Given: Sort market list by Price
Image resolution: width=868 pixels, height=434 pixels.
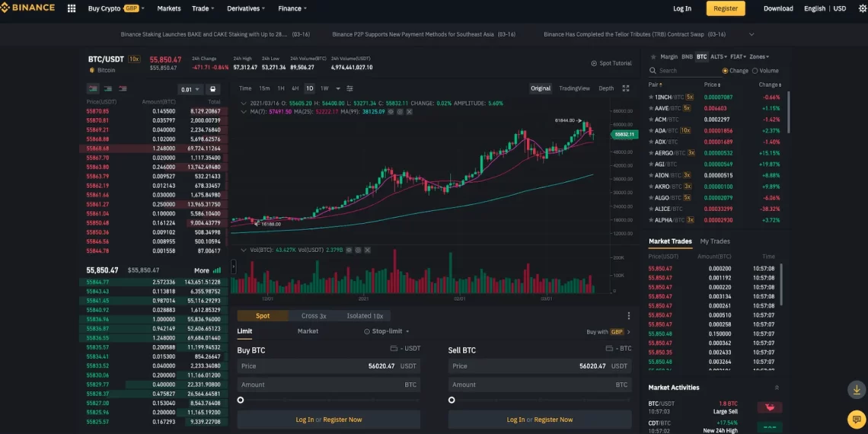Looking at the screenshot, I should 712,85.
